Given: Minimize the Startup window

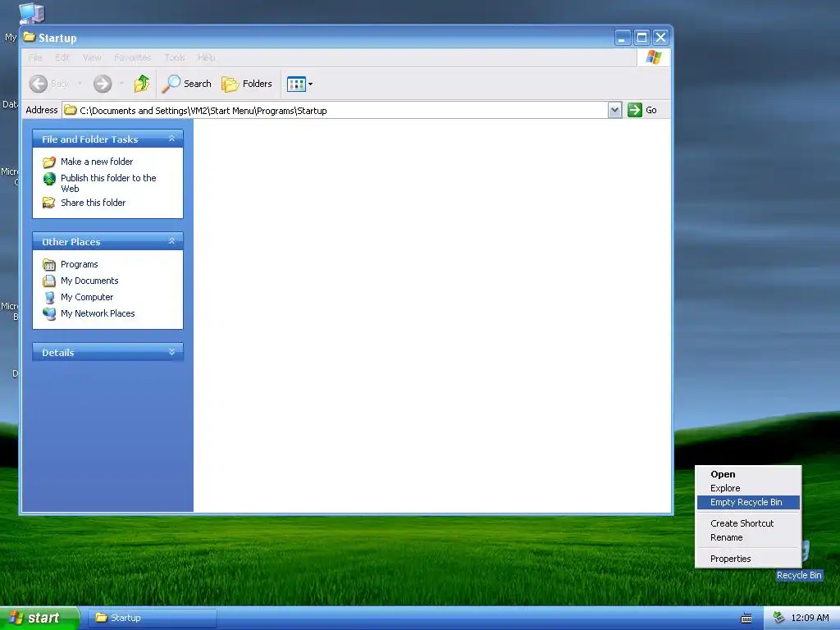Looking at the screenshot, I should [622, 38].
